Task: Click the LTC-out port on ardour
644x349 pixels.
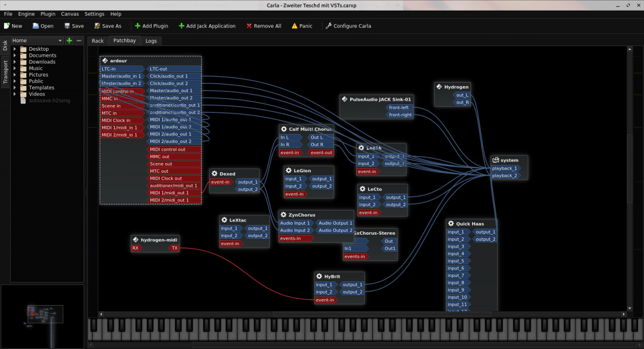Action: point(175,68)
